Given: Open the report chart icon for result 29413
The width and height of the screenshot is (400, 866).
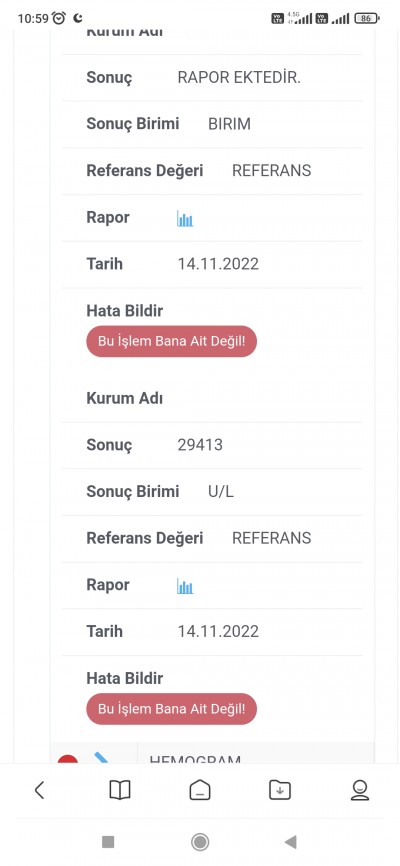Looking at the screenshot, I should (185, 586).
